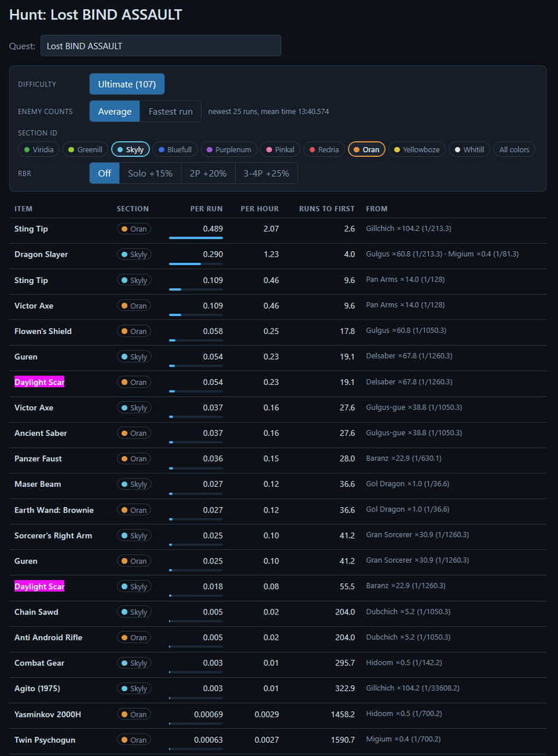Switch enemy counts to Fastest run
Image resolution: width=558 pixels, height=756 pixels.
click(170, 112)
